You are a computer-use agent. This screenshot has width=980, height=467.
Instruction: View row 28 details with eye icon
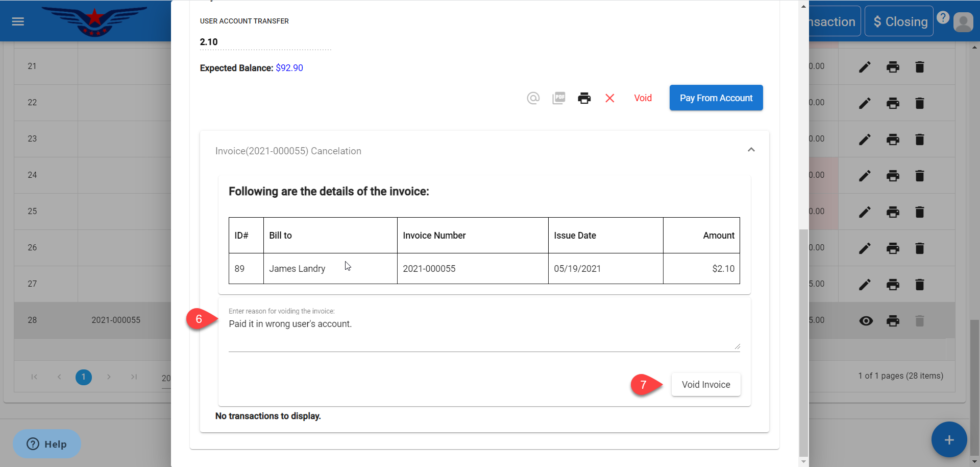(866, 321)
